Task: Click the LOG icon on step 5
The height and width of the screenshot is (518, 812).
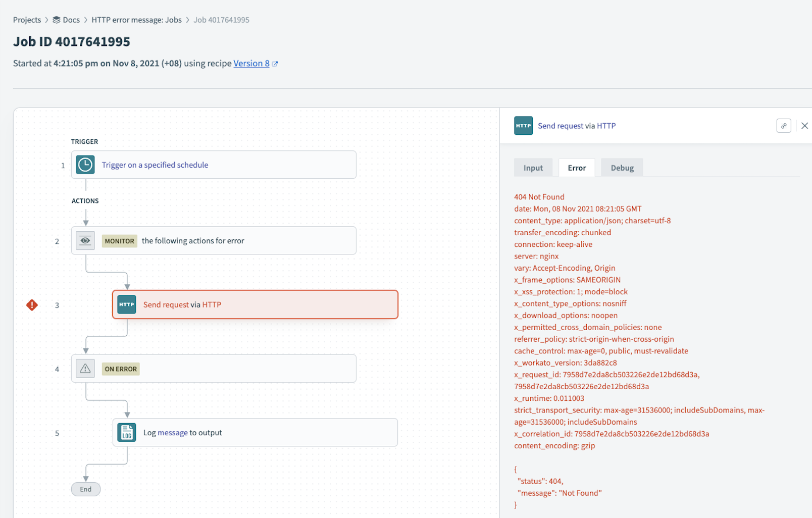Action: (127, 433)
